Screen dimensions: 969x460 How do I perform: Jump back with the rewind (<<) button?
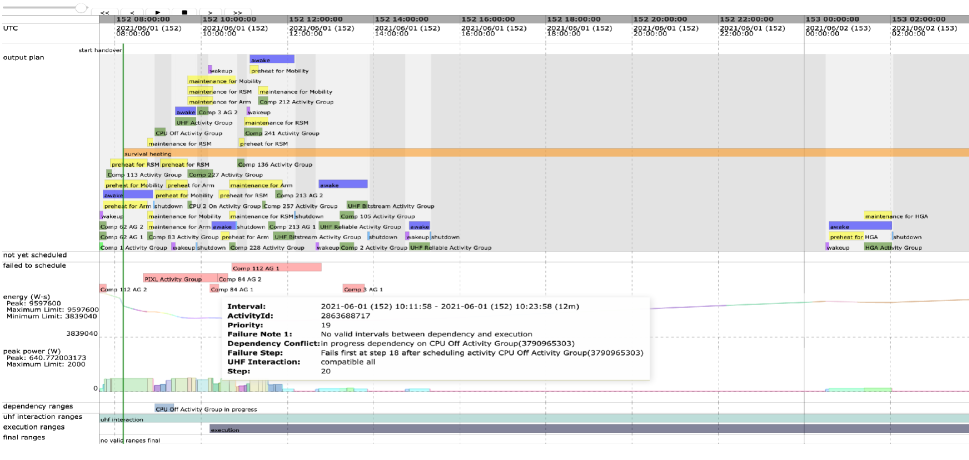[105, 12]
